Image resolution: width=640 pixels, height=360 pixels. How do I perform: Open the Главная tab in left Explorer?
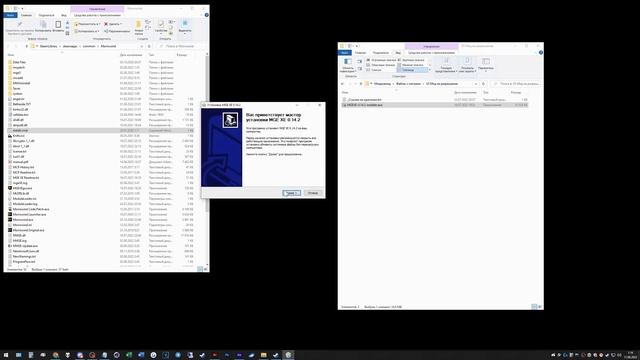(26, 15)
